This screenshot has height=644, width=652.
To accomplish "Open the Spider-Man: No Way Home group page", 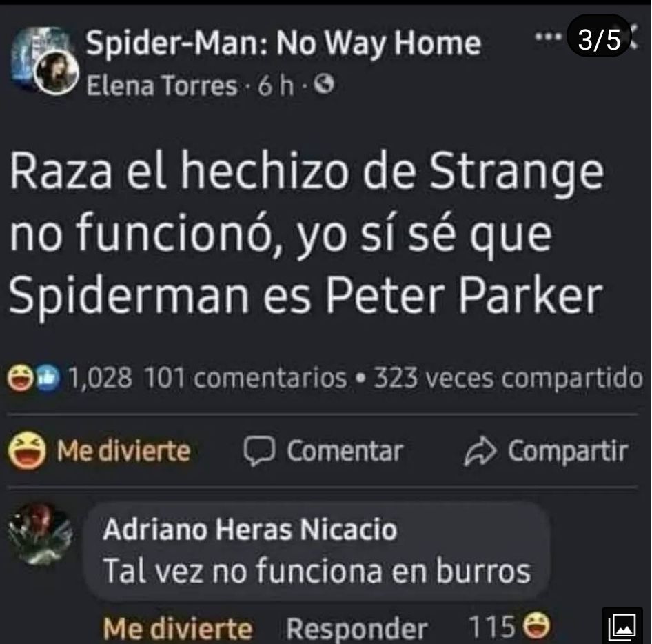I will (x=283, y=43).
